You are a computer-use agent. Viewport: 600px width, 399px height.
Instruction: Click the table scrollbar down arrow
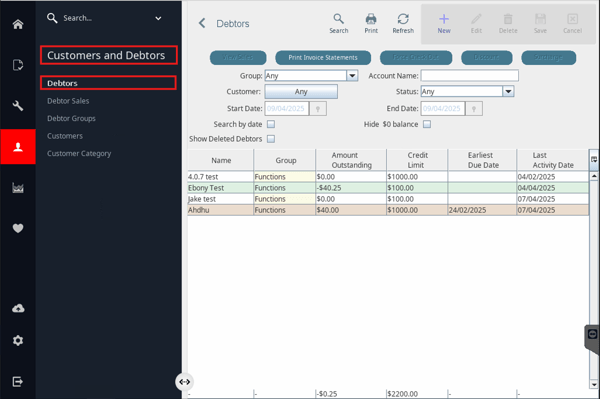[594, 384]
